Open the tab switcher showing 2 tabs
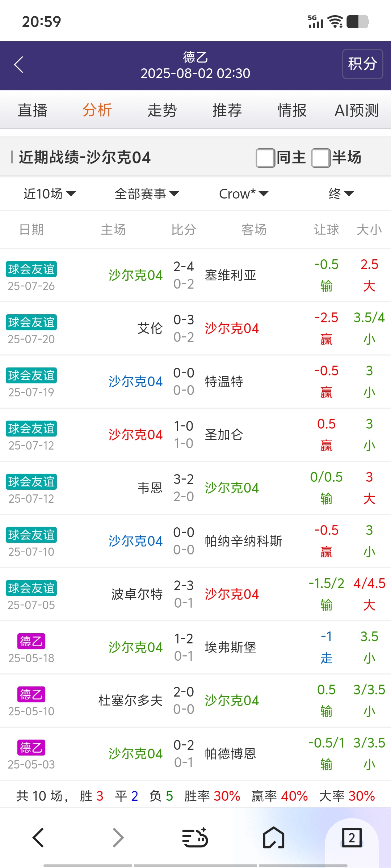391x868 pixels. pos(352,838)
